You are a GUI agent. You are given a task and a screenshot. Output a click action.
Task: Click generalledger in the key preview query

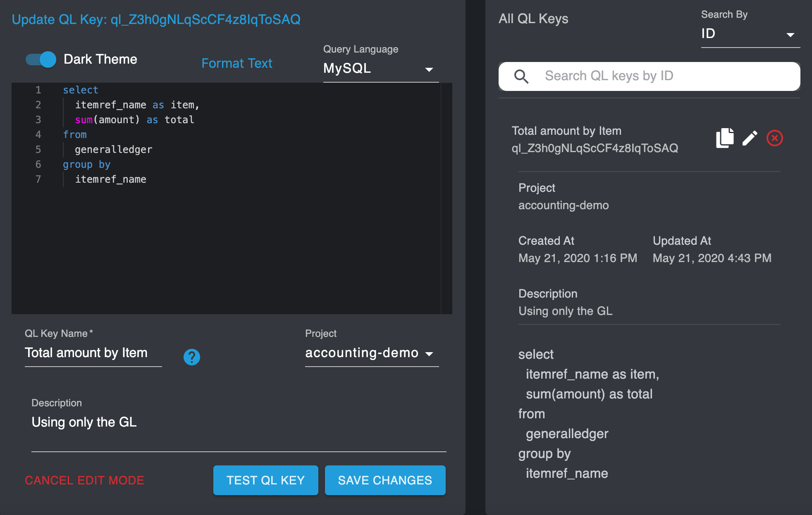[567, 434]
